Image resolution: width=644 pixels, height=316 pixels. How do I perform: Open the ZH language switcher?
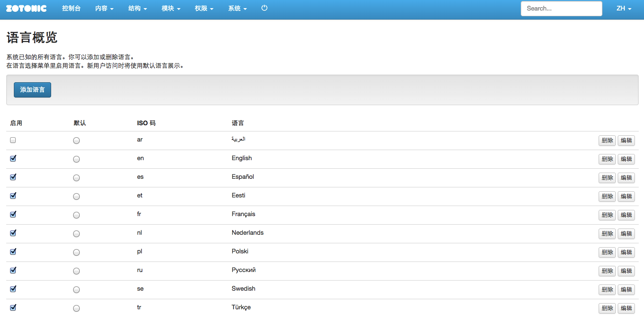pos(624,9)
